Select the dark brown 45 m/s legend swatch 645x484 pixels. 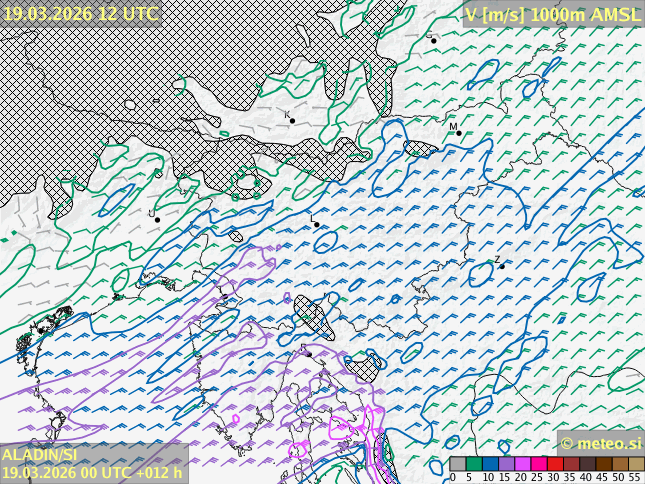[603, 464]
